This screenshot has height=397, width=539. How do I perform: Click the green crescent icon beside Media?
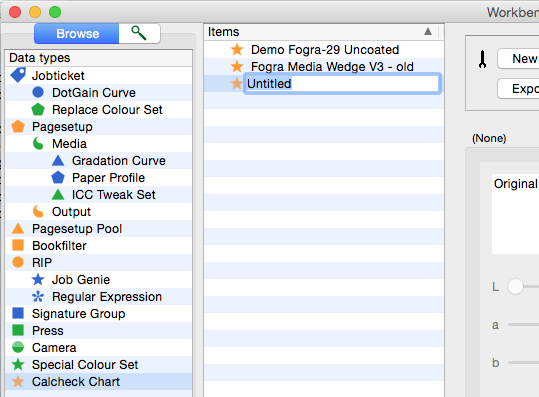(x=38, y=143)
